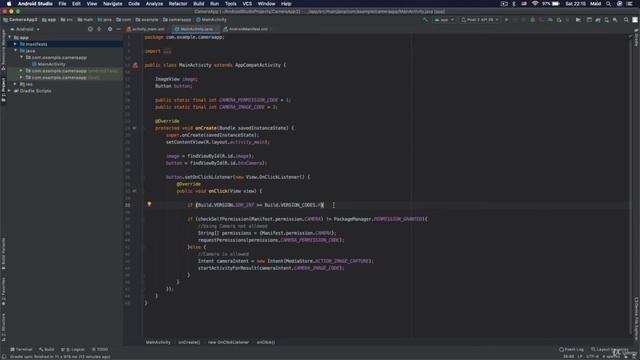Open the Build menu
This screenshot has height=360, width=640.
tap(199, 4)
